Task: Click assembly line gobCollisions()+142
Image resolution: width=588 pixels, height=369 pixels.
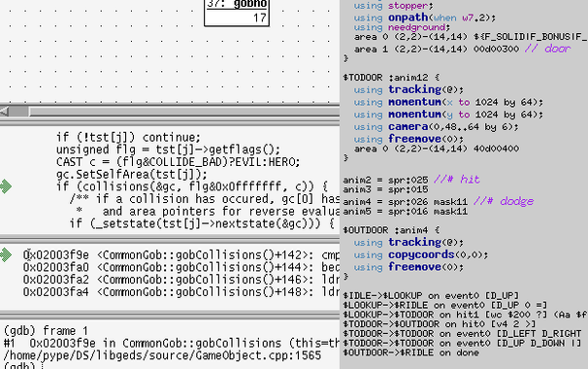Action: 181,255
